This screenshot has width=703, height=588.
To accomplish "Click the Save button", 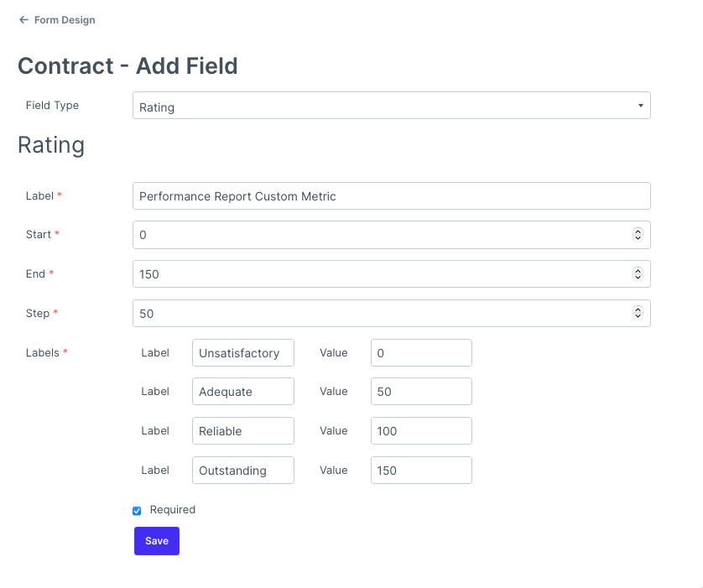I will tap(156, 541).
